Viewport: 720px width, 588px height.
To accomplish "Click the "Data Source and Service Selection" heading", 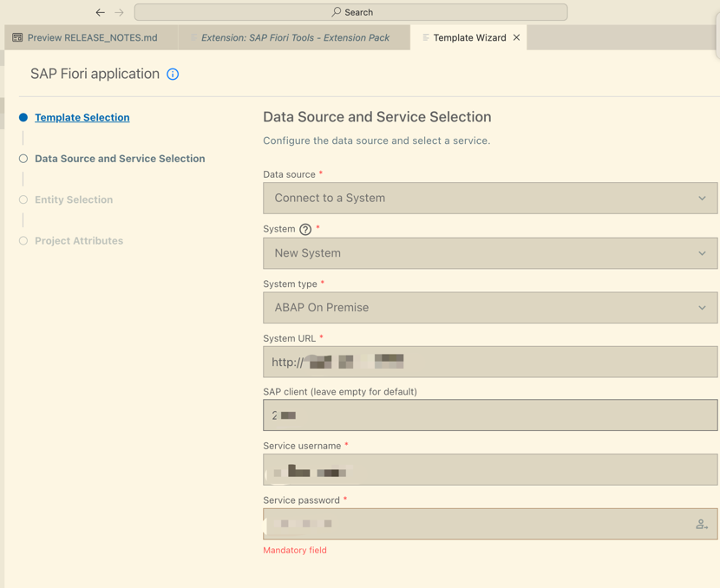I will (x=377, y=117).
